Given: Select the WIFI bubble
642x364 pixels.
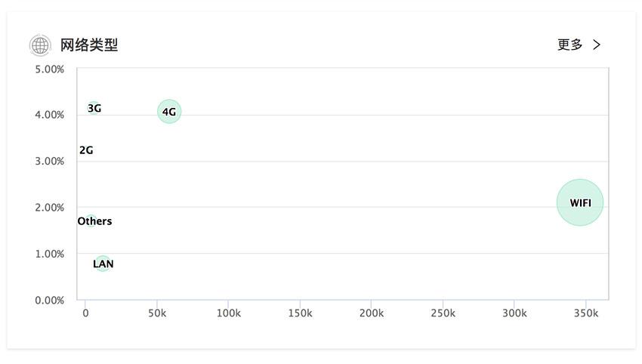Looking at the screenshot, I should coord(580,202).
